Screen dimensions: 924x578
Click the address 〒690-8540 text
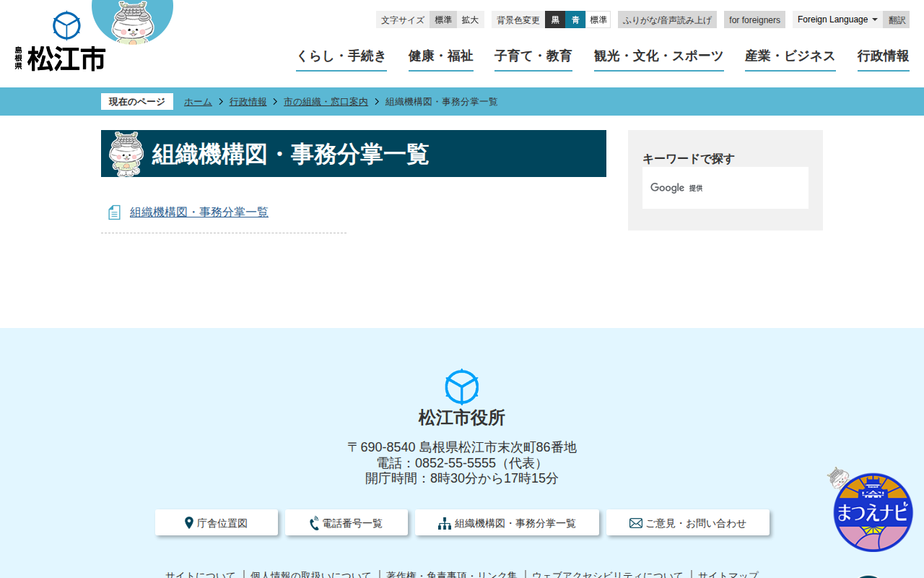pos(462,447)
